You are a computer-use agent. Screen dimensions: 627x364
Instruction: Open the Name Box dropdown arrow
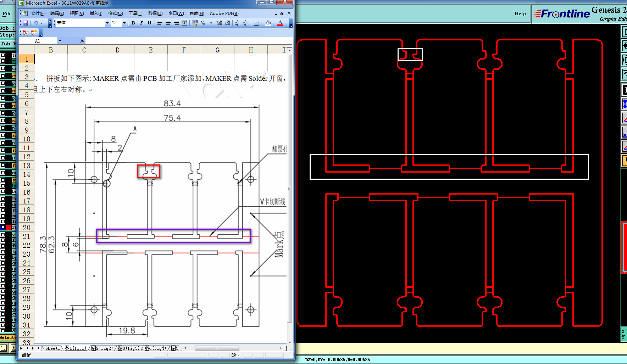[60, 41]
